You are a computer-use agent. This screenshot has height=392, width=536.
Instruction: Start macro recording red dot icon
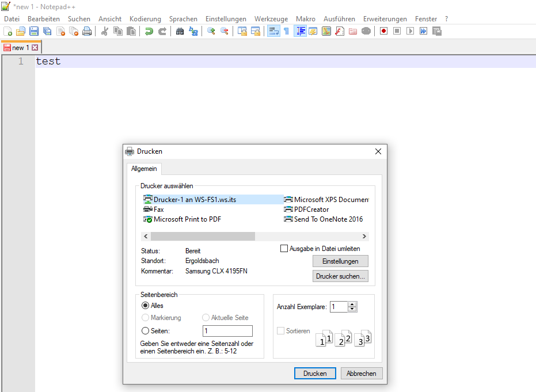383,32
